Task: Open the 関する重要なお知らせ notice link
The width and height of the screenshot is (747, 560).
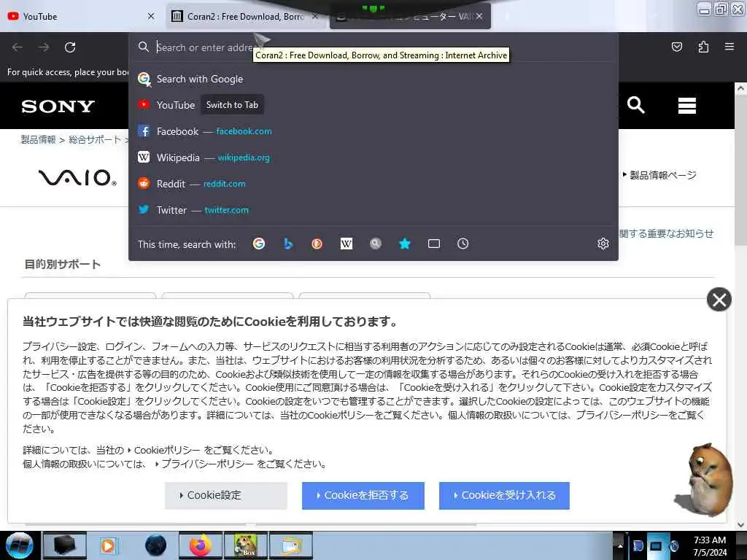Action: [666, 233]
